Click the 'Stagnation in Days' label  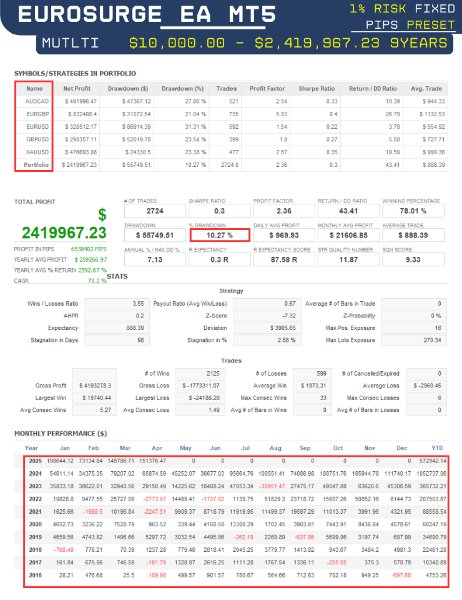54,340
